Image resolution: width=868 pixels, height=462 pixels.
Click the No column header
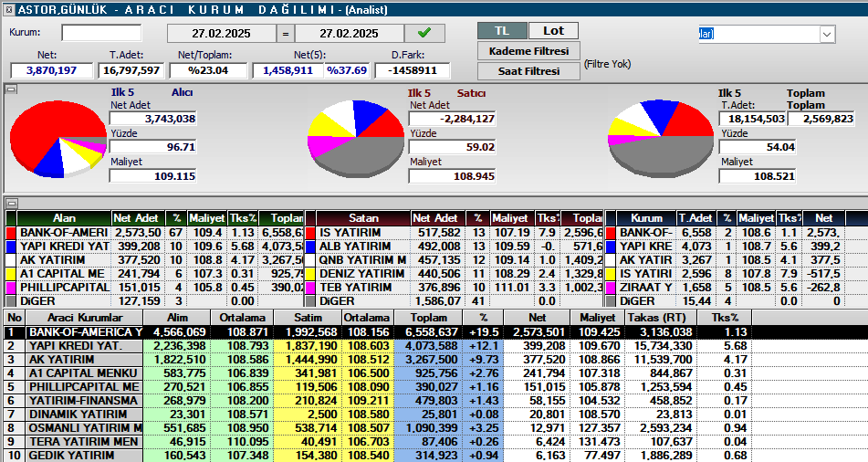coord(15,318)
